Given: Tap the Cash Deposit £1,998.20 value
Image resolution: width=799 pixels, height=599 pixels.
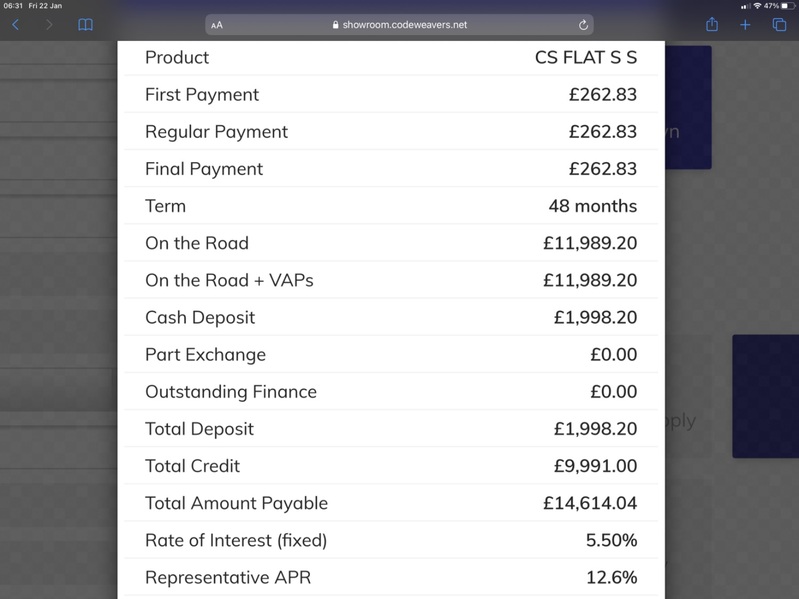Looking at the screenshot, I should click(x=595, y=317).
